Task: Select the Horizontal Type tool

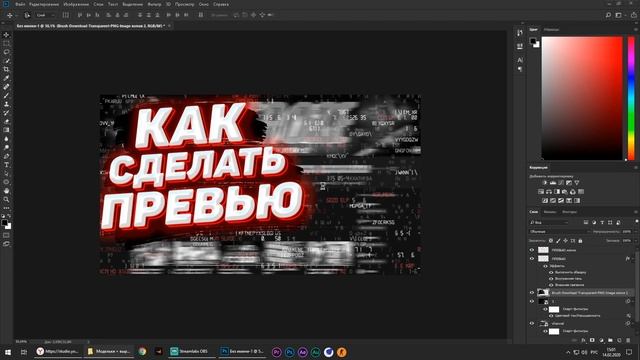Action: click(x=6, y=164)
